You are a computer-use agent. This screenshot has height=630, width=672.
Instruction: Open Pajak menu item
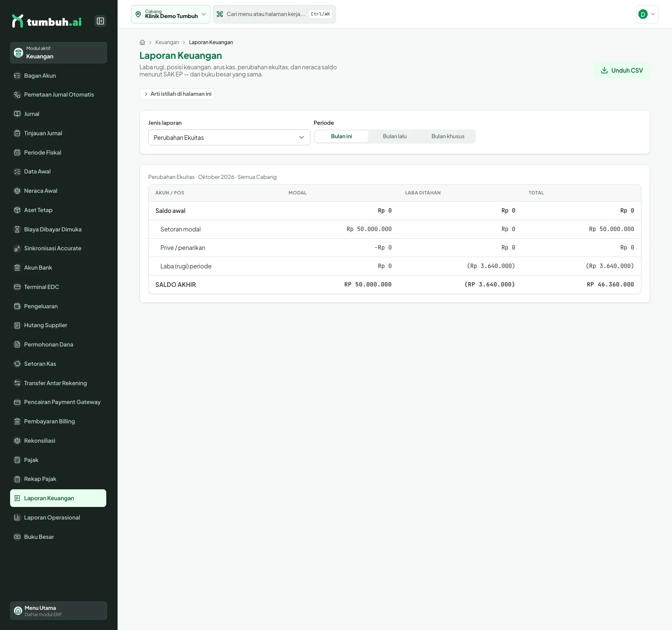[58, 460]
